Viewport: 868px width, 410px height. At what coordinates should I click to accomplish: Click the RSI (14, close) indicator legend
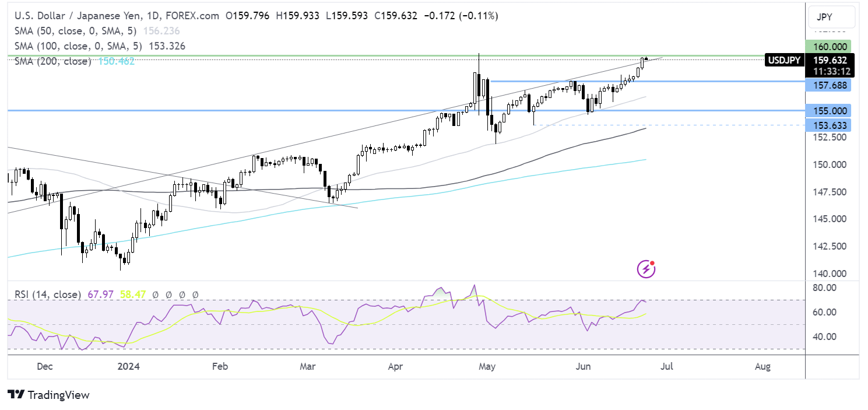pyautogui.click(x=47, y=295)
